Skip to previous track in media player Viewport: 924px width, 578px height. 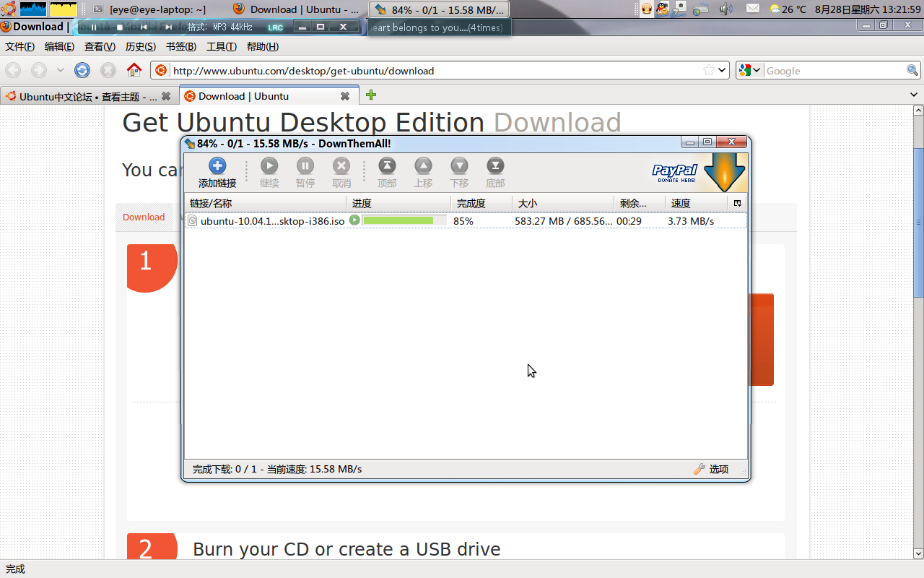coord(144,27)
